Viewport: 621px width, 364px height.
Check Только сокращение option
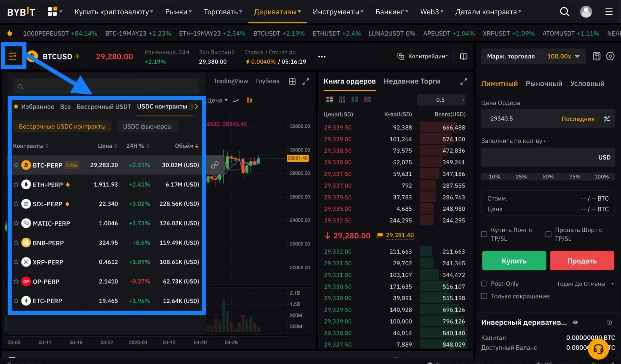(x=484, y=296)
